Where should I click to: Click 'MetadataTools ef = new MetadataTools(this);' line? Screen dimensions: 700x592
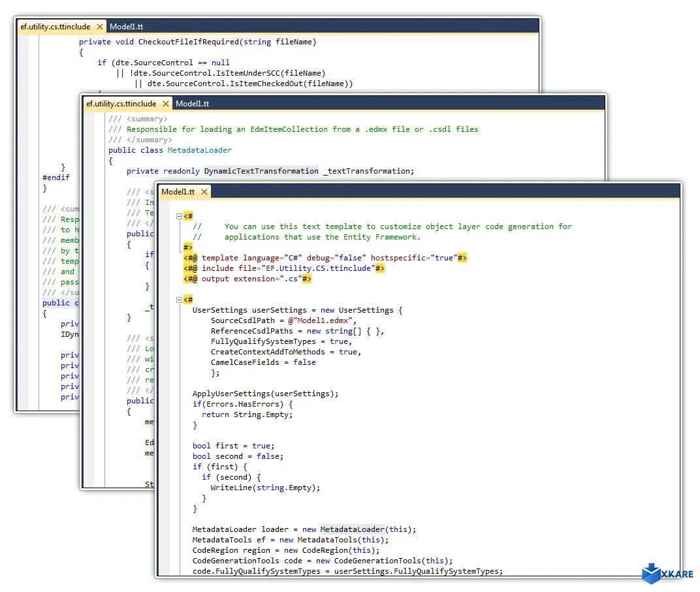pos(291,540)
